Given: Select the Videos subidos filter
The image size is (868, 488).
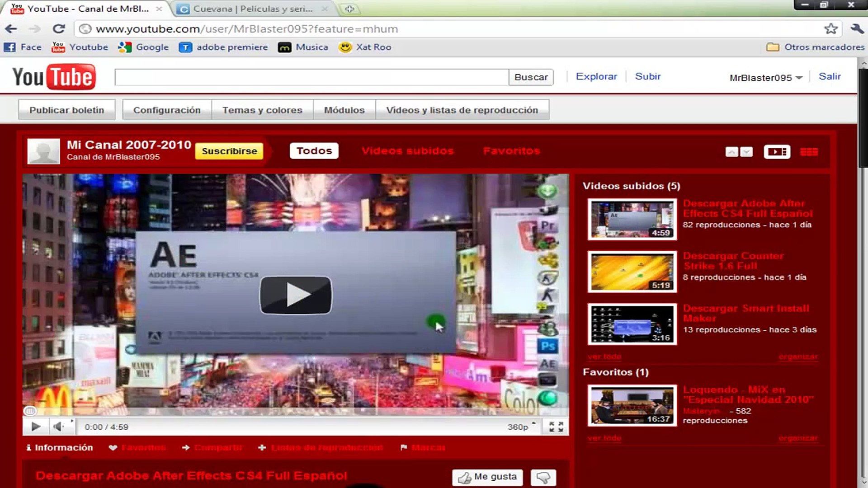Looking at the screenshot, I should coord(407,151).
